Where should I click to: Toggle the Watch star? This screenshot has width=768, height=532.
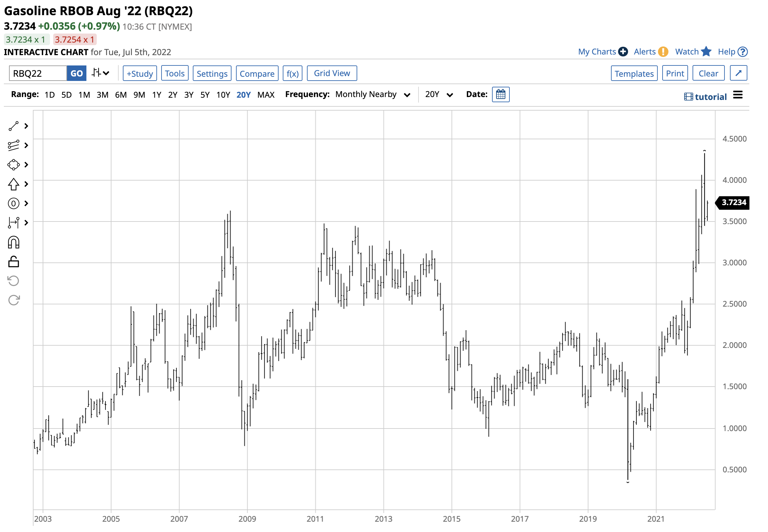(706, 52)
